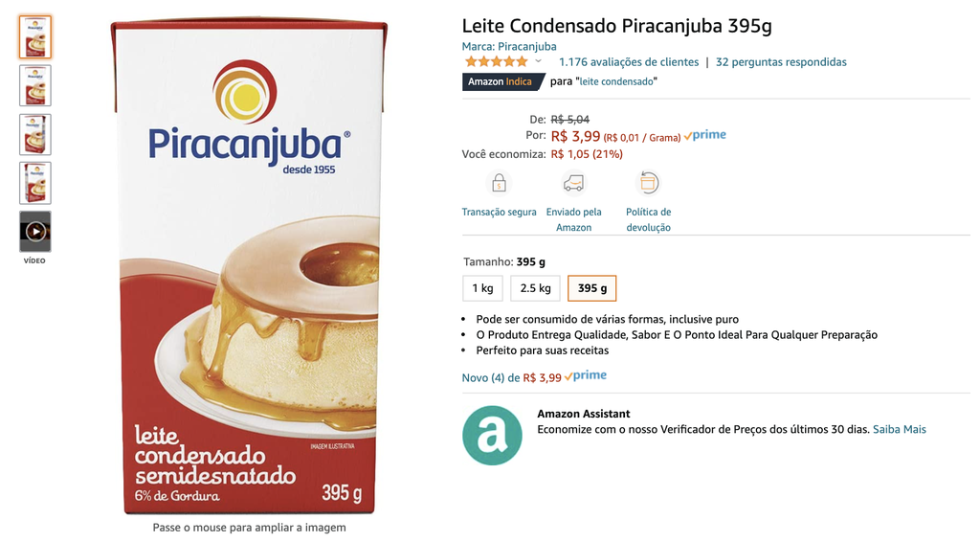The height and width of the screenshot is (542, 980).
Task: Click the Prime logo beside price
Action: pyautogui.click(x=705, y=135)
